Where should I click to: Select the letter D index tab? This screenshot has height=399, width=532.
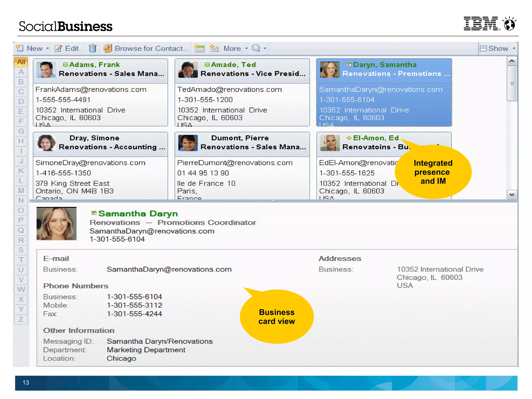coord(21,102)
